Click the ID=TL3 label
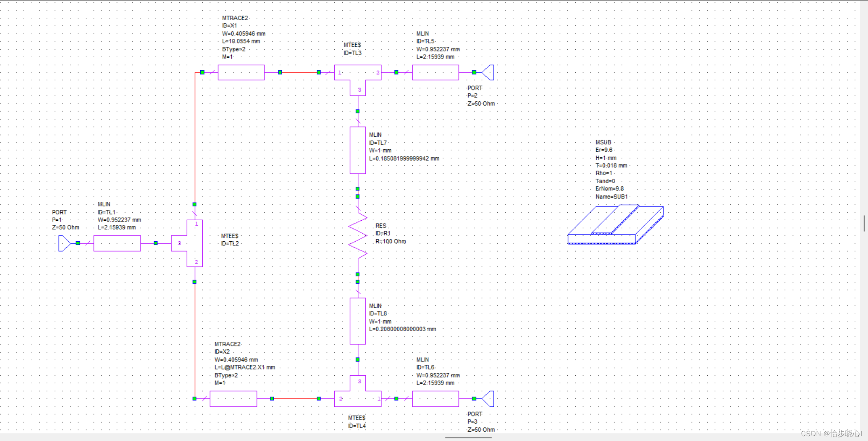The image size is (868, 441). 352,53
